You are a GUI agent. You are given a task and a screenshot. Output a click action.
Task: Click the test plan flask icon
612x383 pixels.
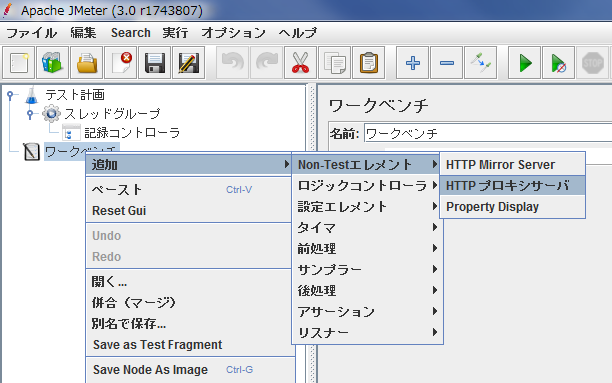point(31,95)
